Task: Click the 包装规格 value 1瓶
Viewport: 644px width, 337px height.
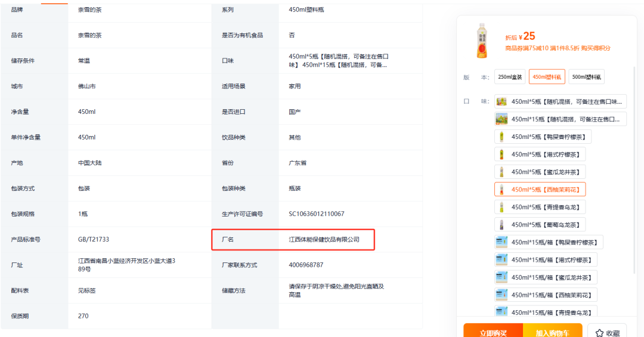Action: tap(82, 214)
